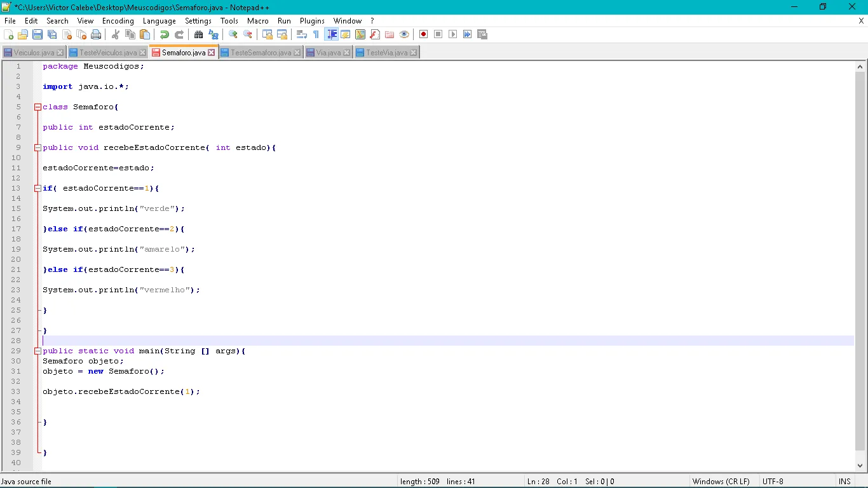Screen dimensions: 868x488
Task: Open Find with the binoculars icon
Action: click(199, 34)
